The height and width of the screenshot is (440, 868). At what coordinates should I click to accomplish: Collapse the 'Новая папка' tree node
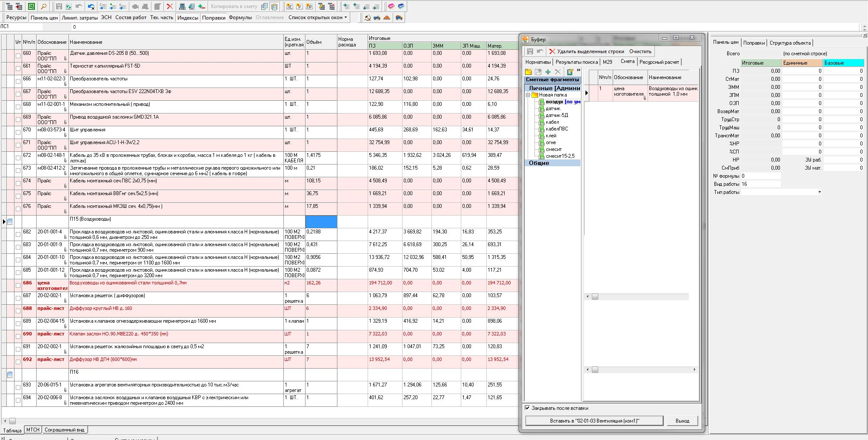point(528,95)
